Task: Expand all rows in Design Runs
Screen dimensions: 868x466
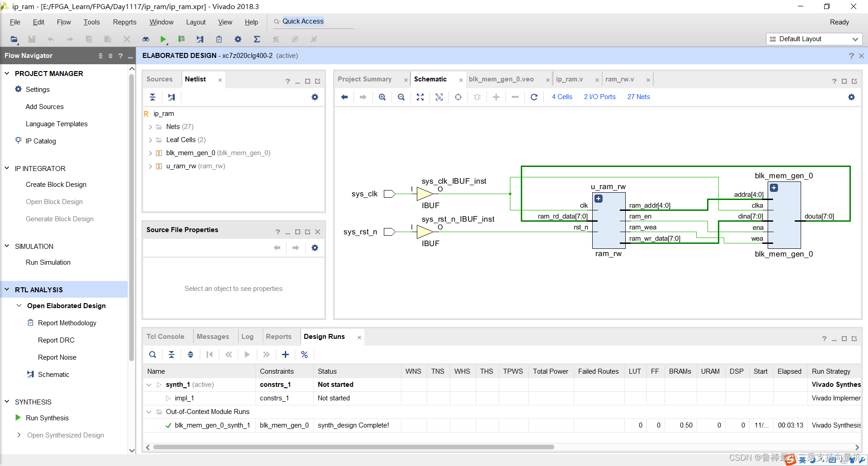Action: tap(190, 355)
